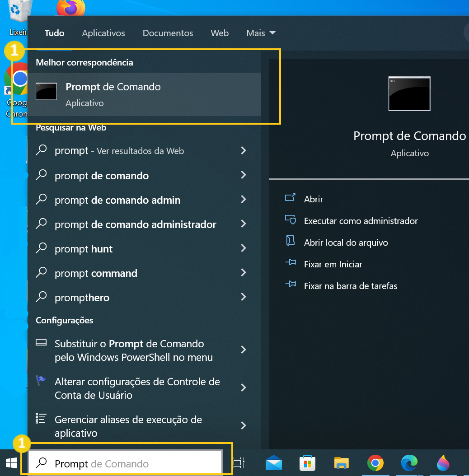Expand chevron next to 'prompt command'
Image resolution: width=469 pixels, height=476 pixels.
click(x=243, y=272)
